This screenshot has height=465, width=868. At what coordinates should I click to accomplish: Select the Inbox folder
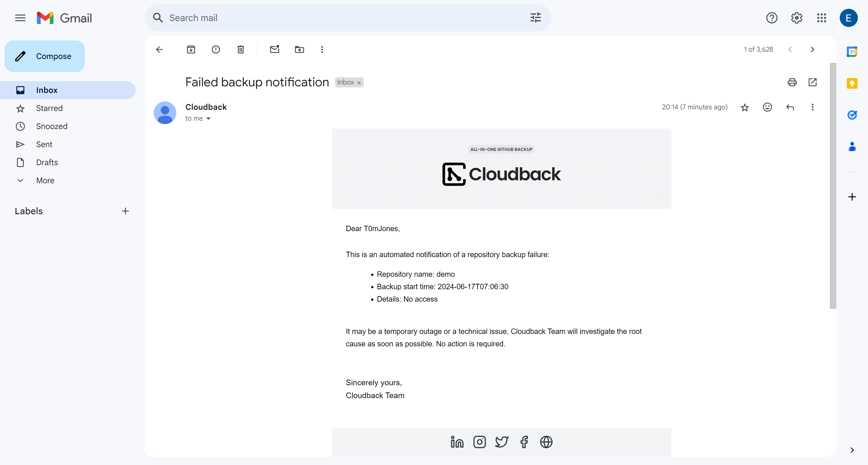click(x=68, y=90)
